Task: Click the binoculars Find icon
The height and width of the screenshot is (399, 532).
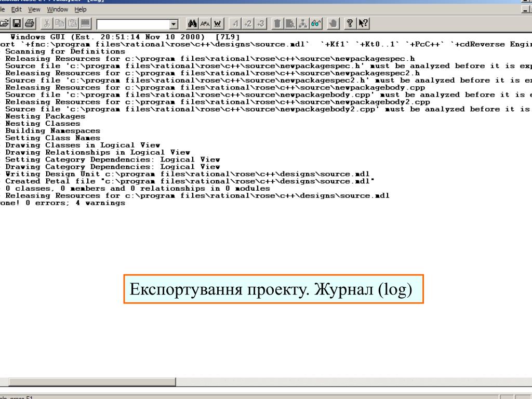Action: pos(192,23)
